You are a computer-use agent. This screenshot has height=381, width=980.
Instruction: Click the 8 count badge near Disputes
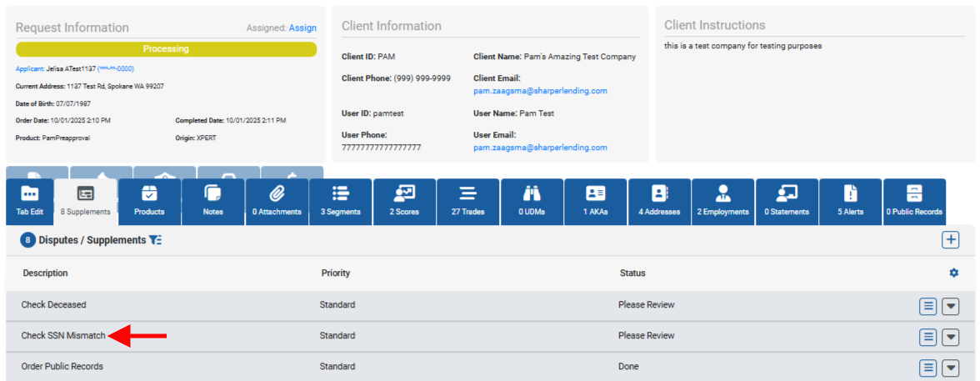tap(27, 239)
